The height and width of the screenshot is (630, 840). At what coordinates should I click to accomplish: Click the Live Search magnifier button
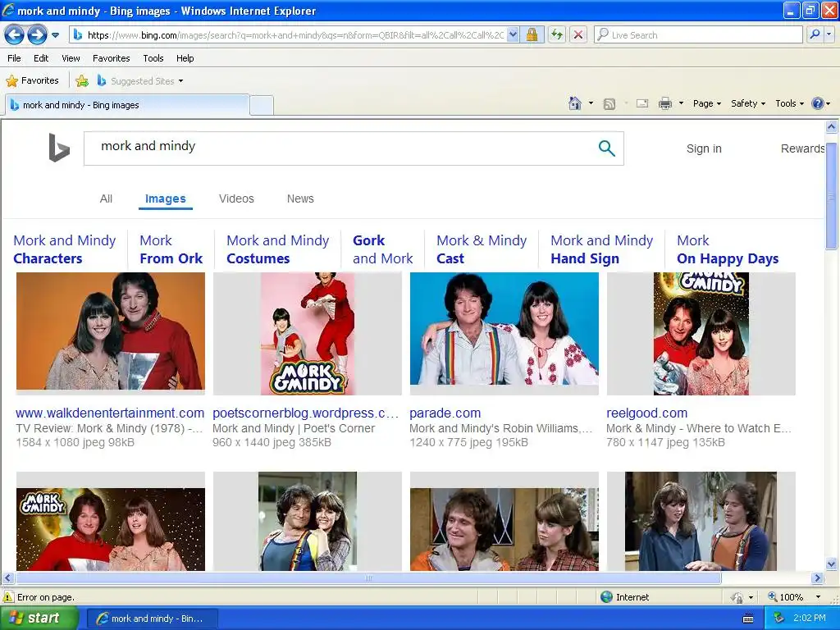pos(815,35)
